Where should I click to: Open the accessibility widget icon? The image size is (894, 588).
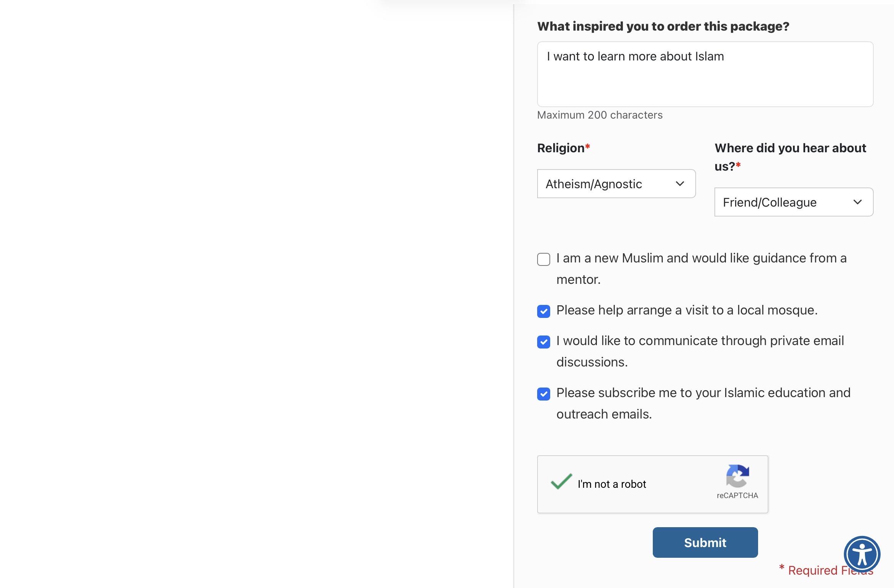pyautogui.click(x=862, y=554)
